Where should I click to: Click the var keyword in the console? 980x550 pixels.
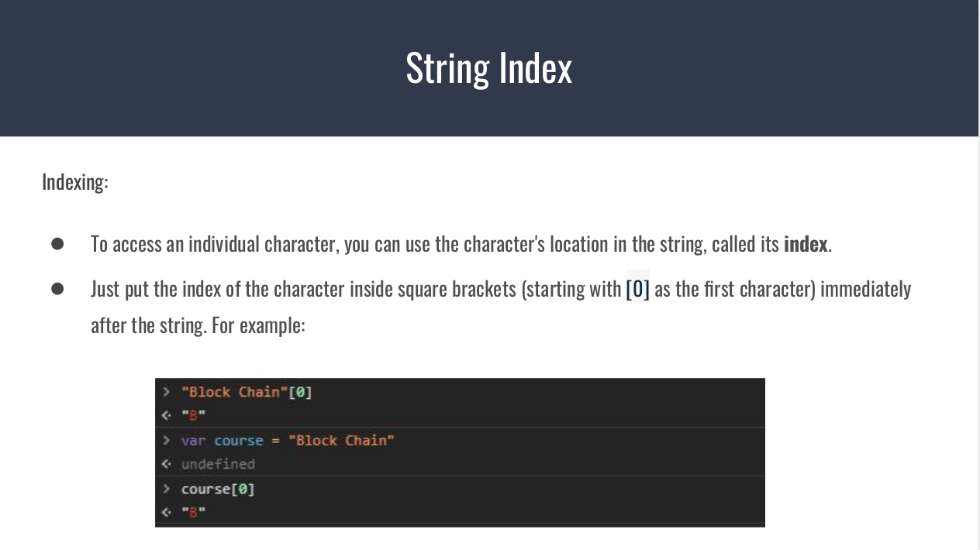[x=193, y=440]
